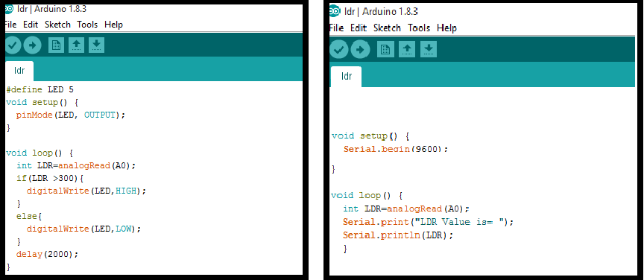
Task: Click Verify checkmark icon in right window
Action: tap(339, 50)
